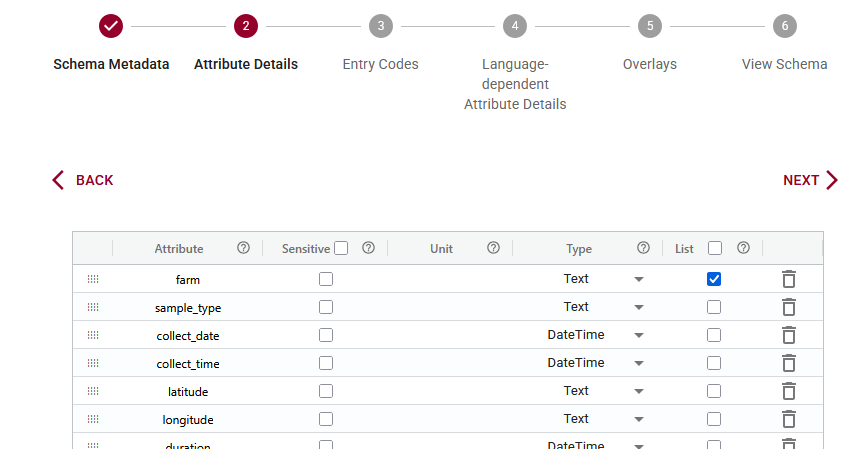Open the Attribute column help icon

tap(243, 248)
